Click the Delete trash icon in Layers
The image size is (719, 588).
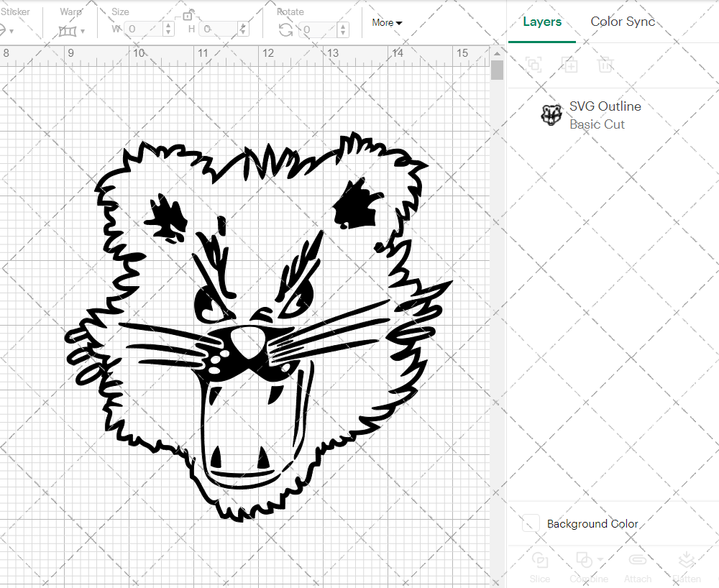605,65
